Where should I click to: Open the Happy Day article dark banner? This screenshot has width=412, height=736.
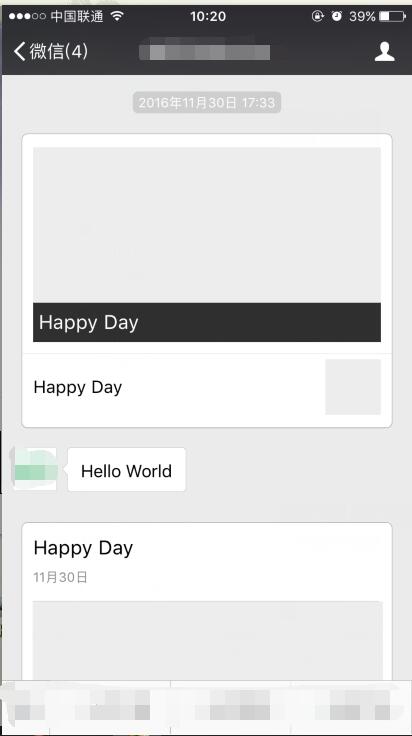pyautogui.click(x=207, y=322)
